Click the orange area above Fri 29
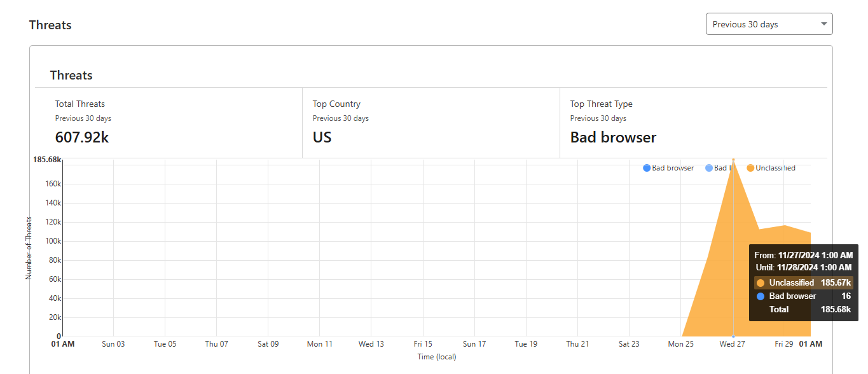This screenshot has width=868, height=374. [x=784, y=280]
